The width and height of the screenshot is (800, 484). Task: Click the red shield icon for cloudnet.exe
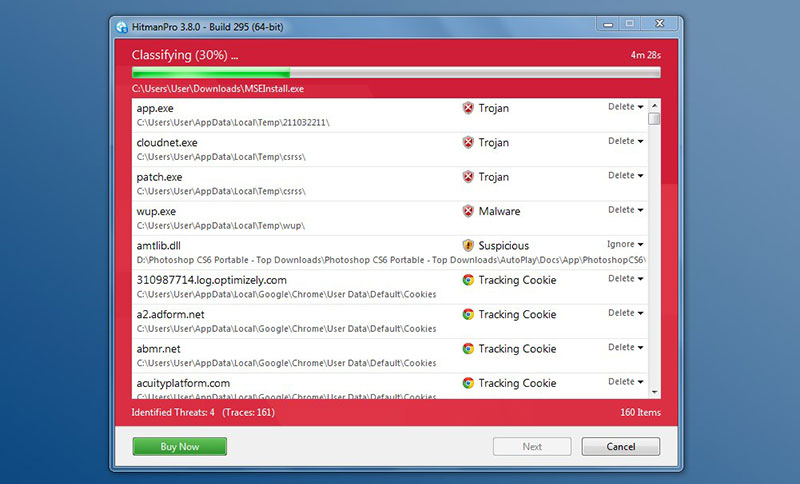pos(468,142)
